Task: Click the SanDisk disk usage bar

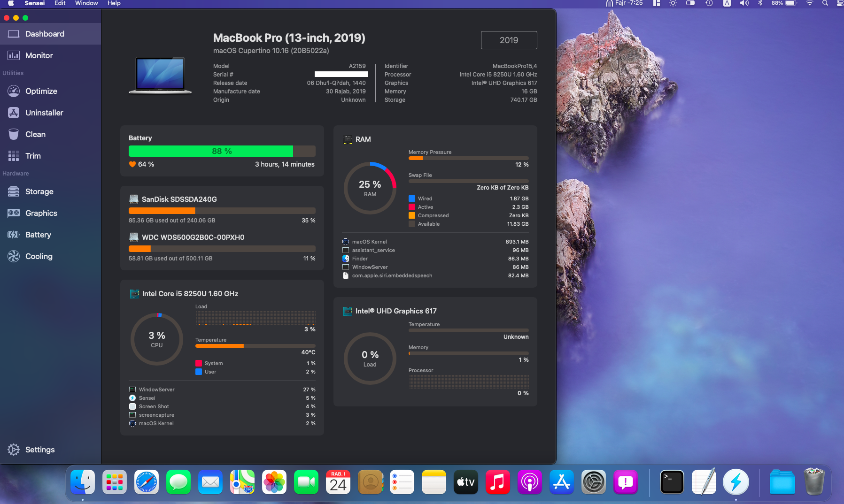Action: pyautogui.click(x=222, y=211)
